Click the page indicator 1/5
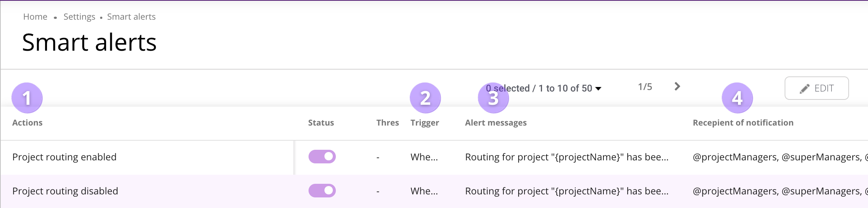 [x=645, y=87]
